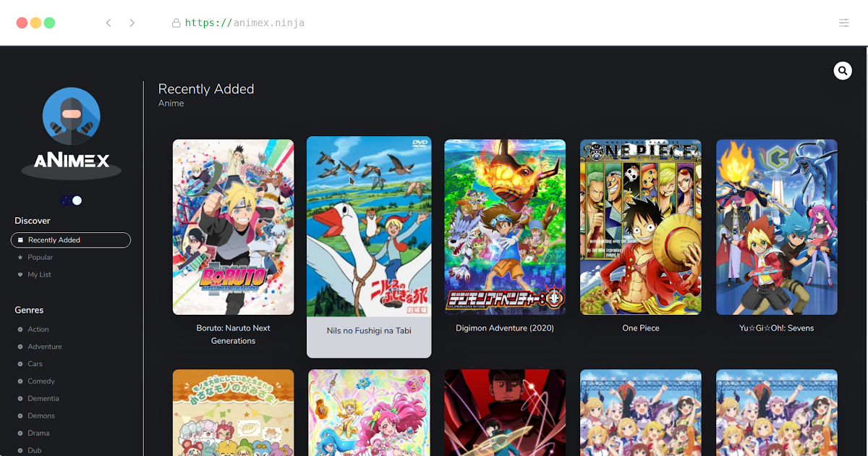Open Boruto: Naruto Next Generations poster

click(x=233, y=227)
